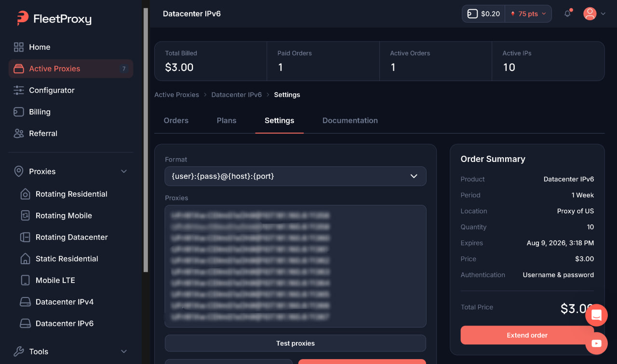This screenshot has width=617, height=364.
Task: Follow the Active Proxies breadcrumb link
Action: (x=176, y=95)
